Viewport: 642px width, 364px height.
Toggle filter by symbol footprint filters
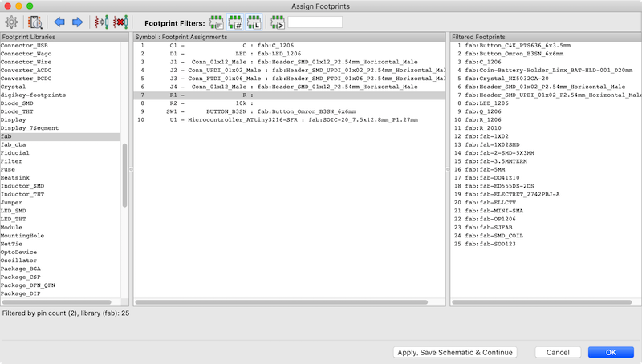coord(217,22)
